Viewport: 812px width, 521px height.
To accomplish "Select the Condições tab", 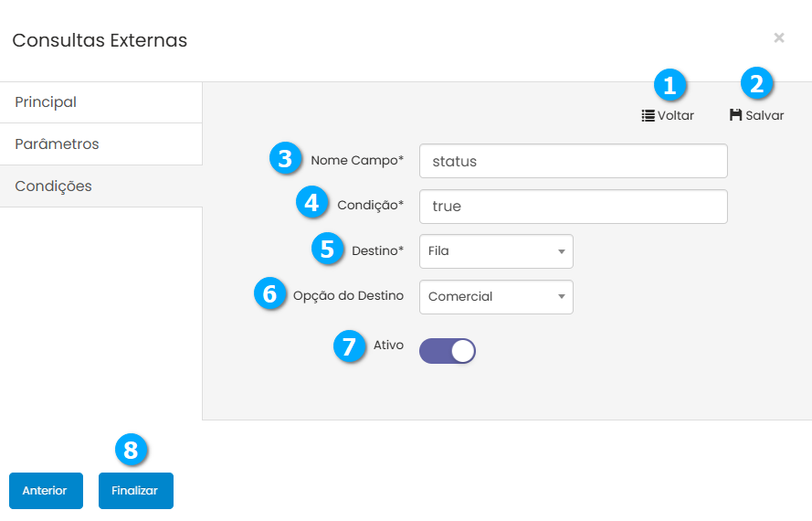I will pyautogui.click(x=100, y=186).
